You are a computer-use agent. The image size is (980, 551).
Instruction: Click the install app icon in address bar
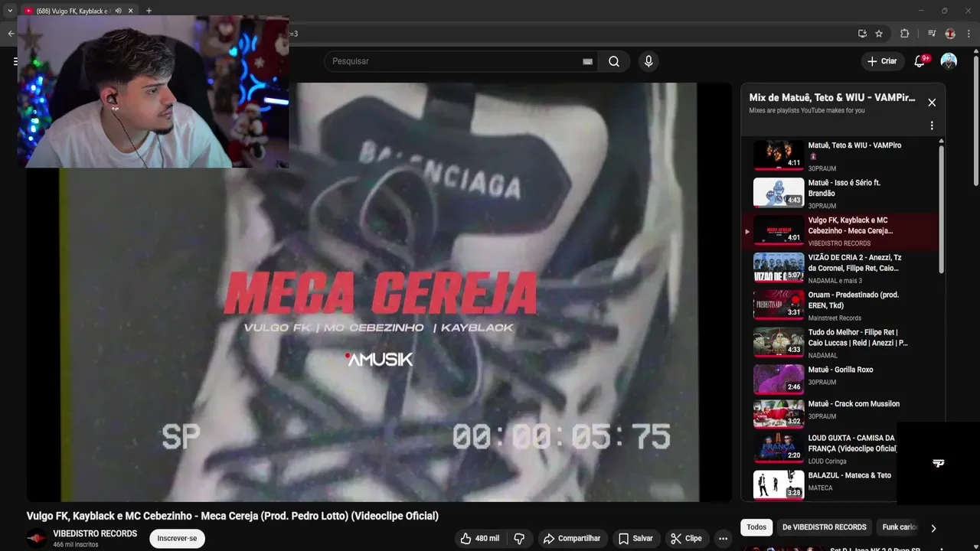pyautogui.click(x=862, y=34)
